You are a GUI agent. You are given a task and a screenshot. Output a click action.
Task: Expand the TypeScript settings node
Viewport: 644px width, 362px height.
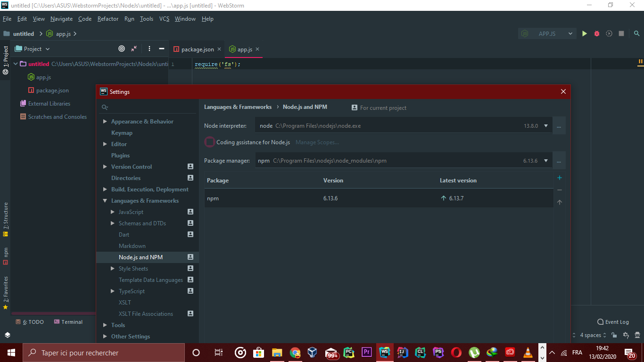tap(113, 291)
